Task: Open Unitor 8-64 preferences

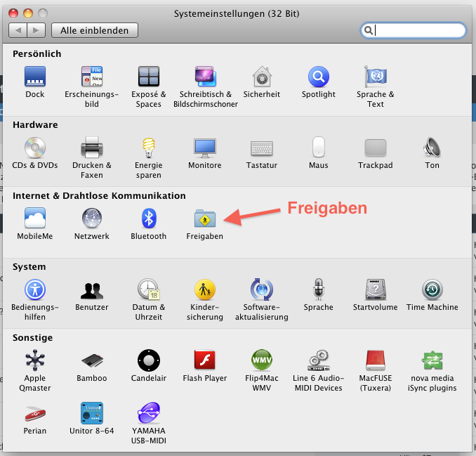Action: click(x=92, y=413)
